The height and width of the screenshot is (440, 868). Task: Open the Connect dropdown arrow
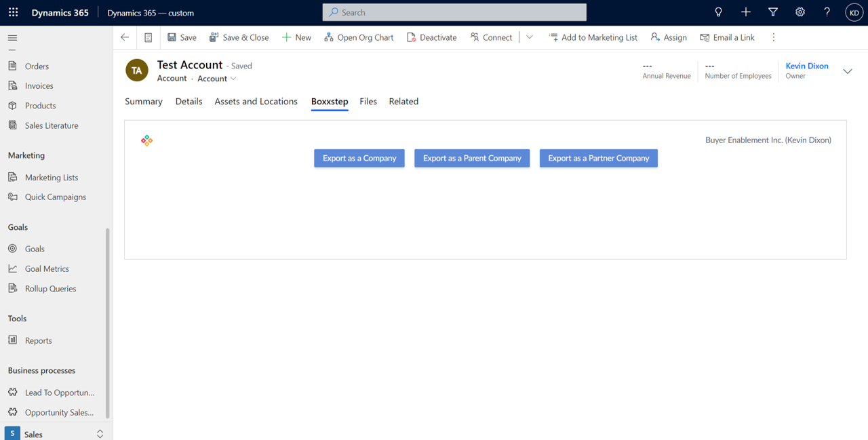[x=530, y=37]
